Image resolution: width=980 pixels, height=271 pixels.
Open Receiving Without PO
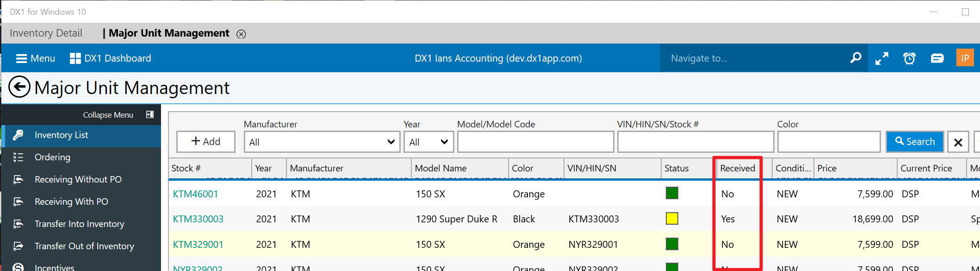pyautogui.click(x=81, y=180)
